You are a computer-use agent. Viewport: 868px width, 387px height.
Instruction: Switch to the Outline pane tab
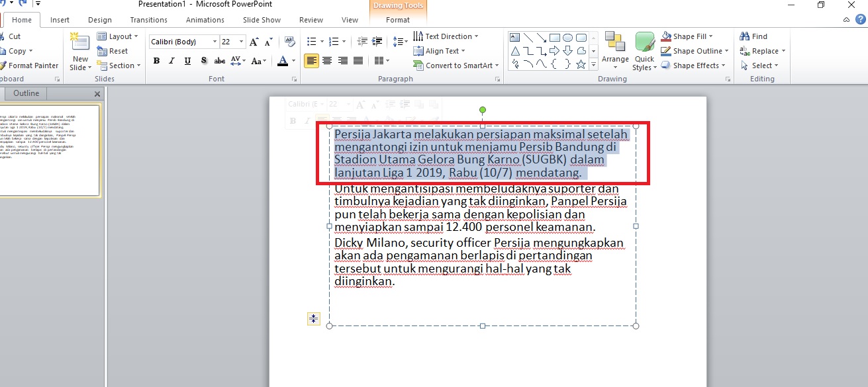26,93
